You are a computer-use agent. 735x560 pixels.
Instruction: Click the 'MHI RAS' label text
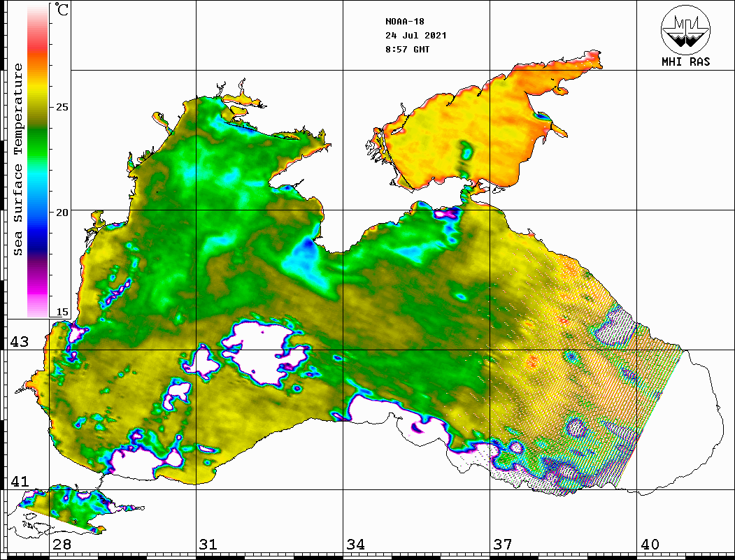[686, 62]
